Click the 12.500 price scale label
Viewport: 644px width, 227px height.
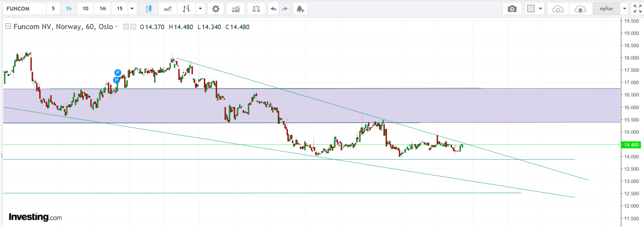[631, 194]
